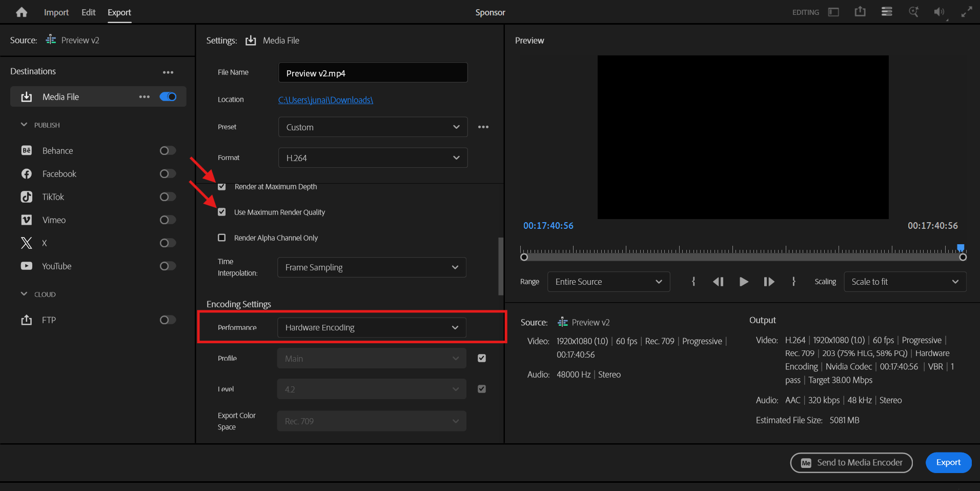Open Media File destination options menu
The height and width of the screenshot is (491, 980).
145,96
